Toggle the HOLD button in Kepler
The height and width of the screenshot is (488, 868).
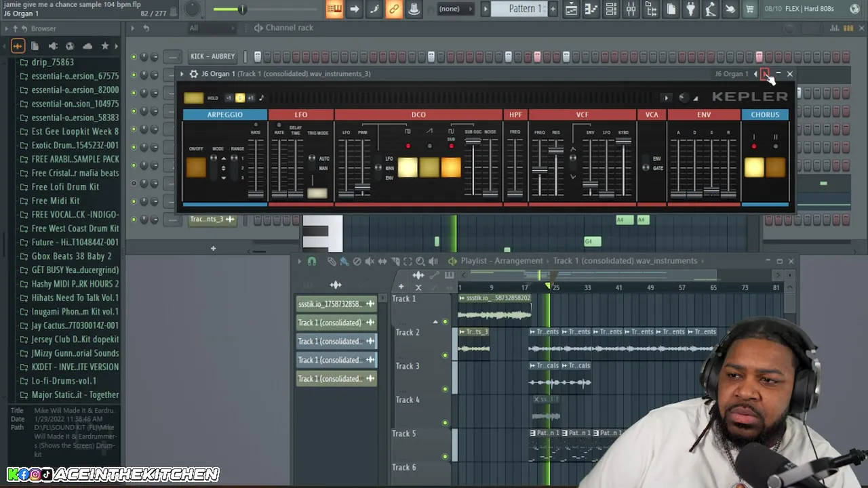pos(193,98)
